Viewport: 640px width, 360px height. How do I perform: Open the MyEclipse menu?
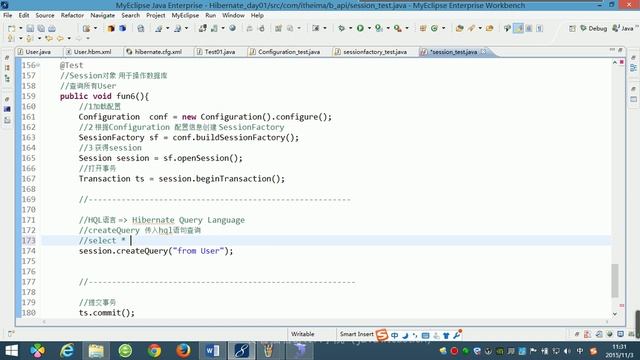[x=185, y=16]
